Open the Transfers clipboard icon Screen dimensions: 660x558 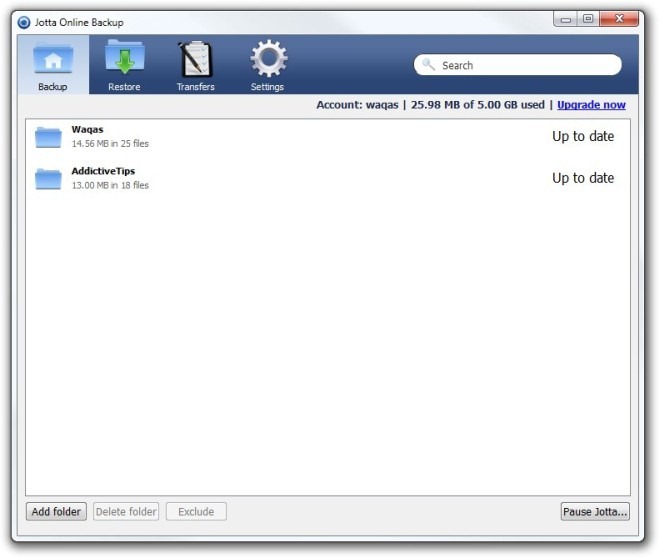195,59
